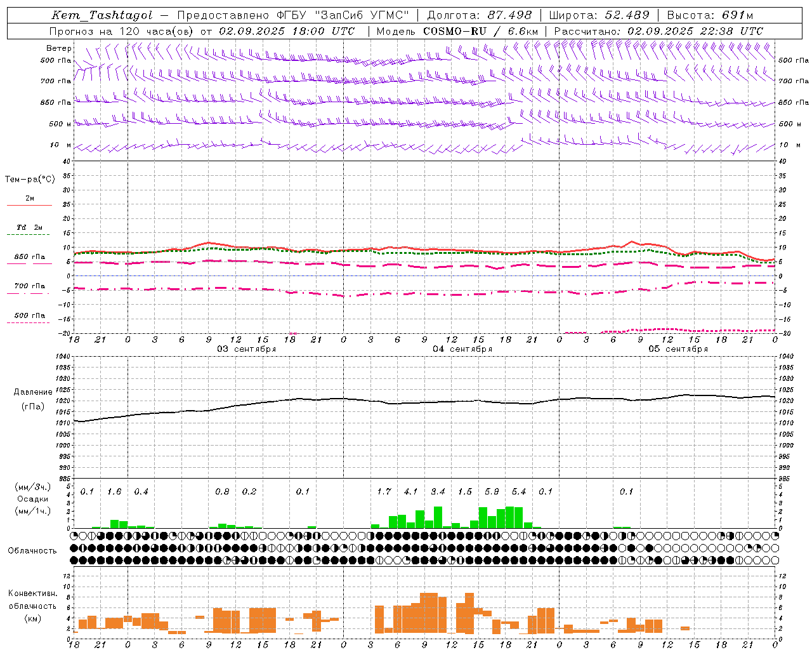
Task: Click the '03 сентября' date label
Action: click(x=246, y=348)
